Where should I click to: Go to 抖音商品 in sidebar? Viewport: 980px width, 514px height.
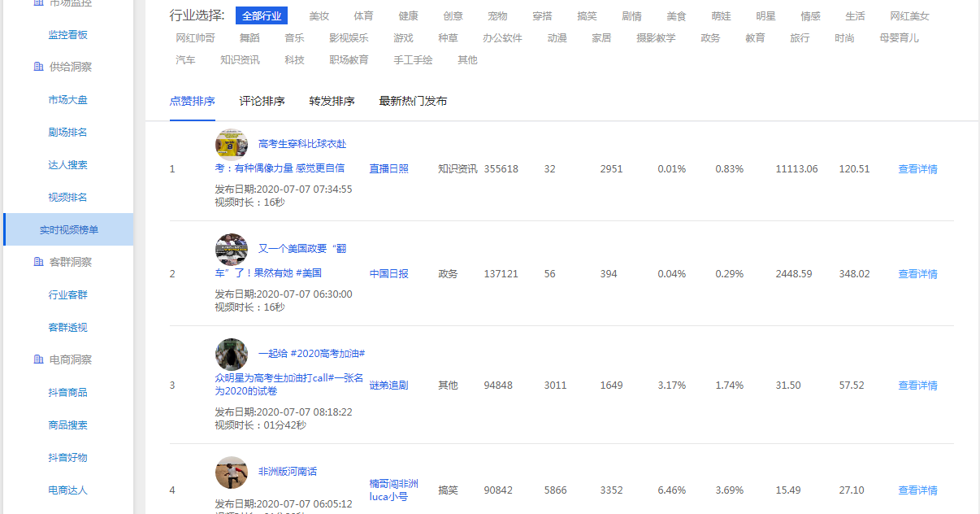pyautogui.click(x=68, y=392)
